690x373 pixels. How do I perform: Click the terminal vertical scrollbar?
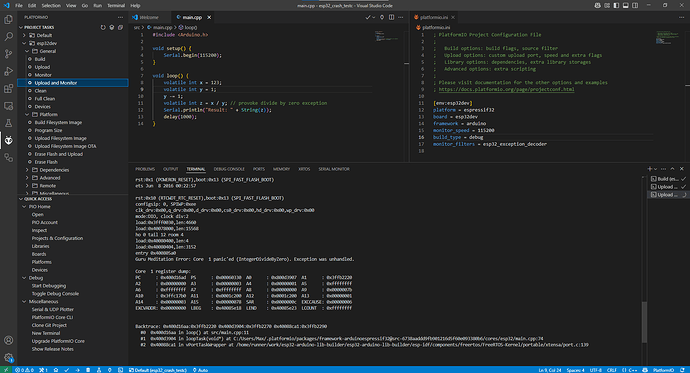(x=644, y=322)
